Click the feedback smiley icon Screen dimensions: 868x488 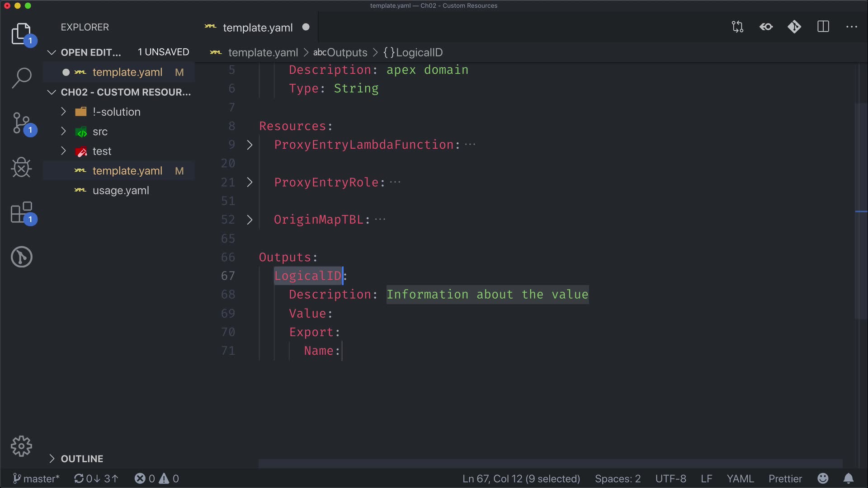click(x=823, y=479)
